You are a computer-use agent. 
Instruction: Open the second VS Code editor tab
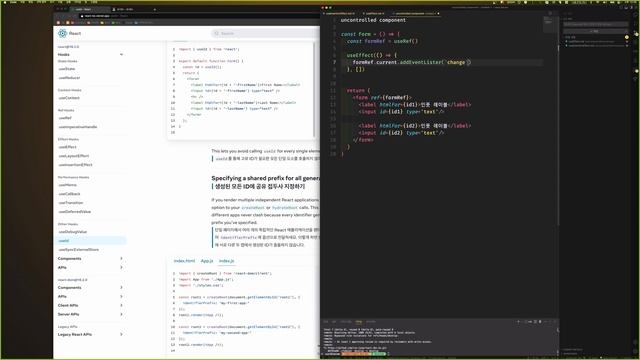pos(375,13)
